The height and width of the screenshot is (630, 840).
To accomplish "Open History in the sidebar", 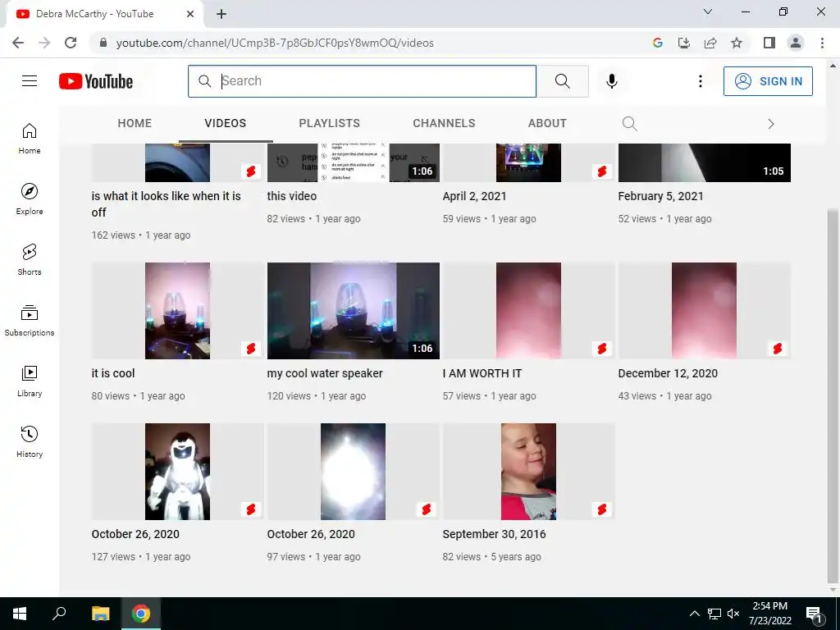I will 30,441.
